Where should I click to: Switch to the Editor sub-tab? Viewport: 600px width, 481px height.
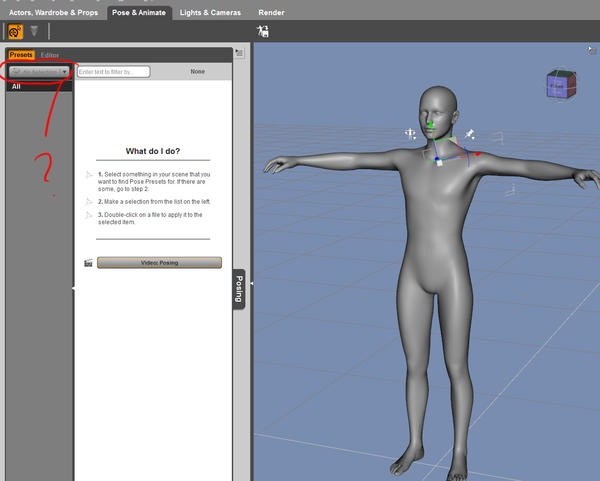point(50,55)
